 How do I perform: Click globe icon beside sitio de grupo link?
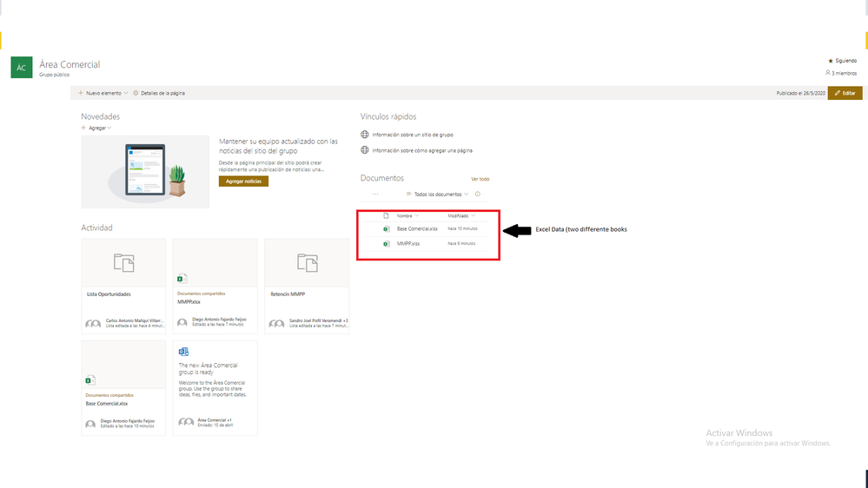click(x=365, y=135)
